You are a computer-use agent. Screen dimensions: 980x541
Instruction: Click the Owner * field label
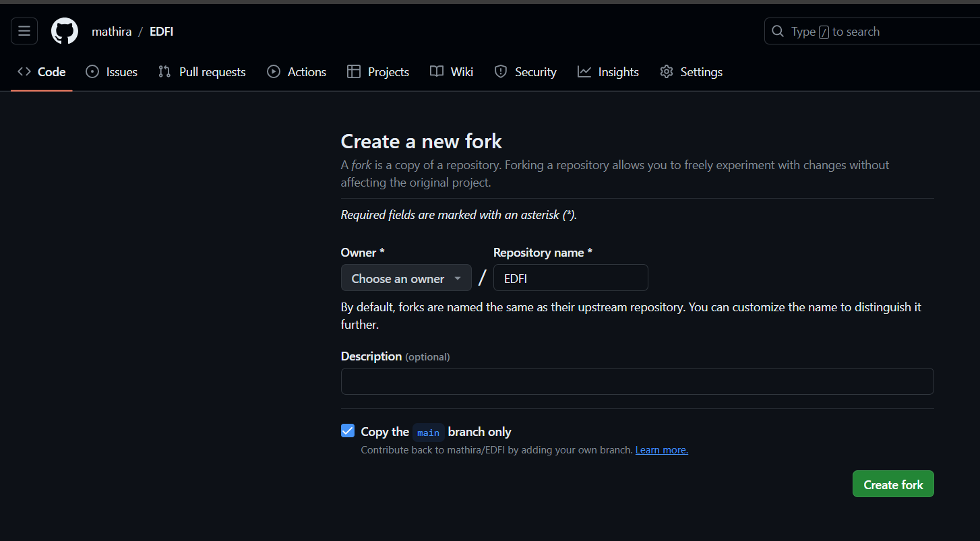pyautogui.click(x=363, y=253)
